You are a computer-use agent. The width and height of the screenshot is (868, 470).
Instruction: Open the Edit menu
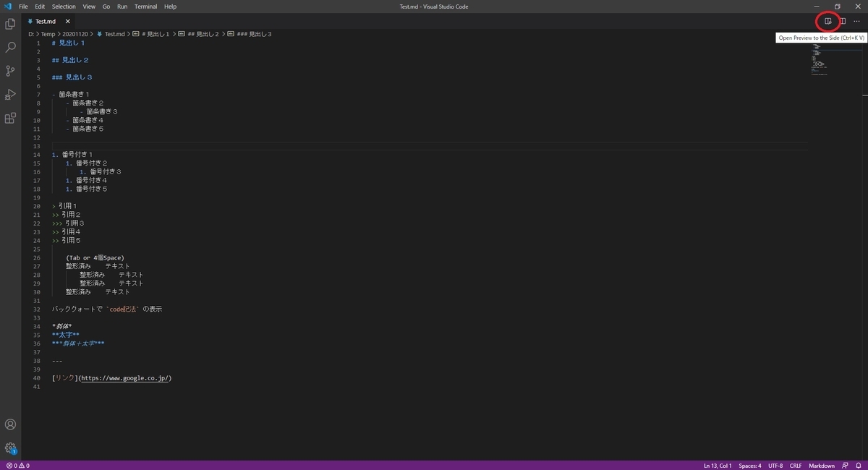40,7
